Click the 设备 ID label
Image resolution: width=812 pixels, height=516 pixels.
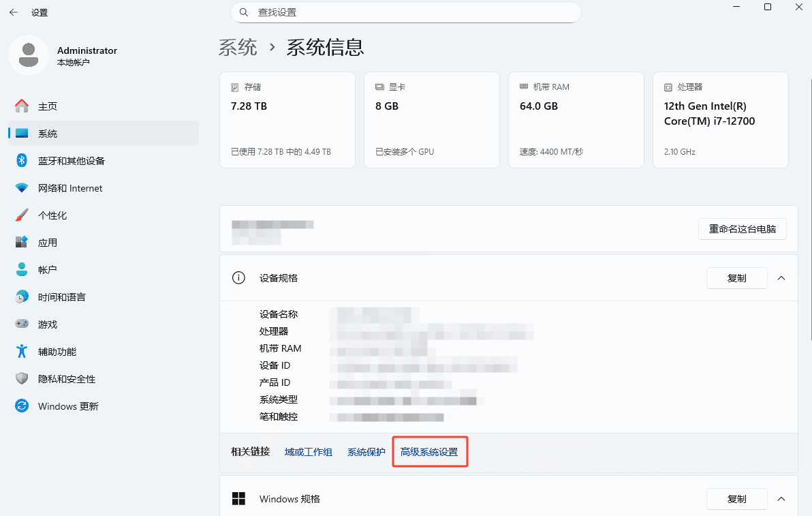click(275, 365)
